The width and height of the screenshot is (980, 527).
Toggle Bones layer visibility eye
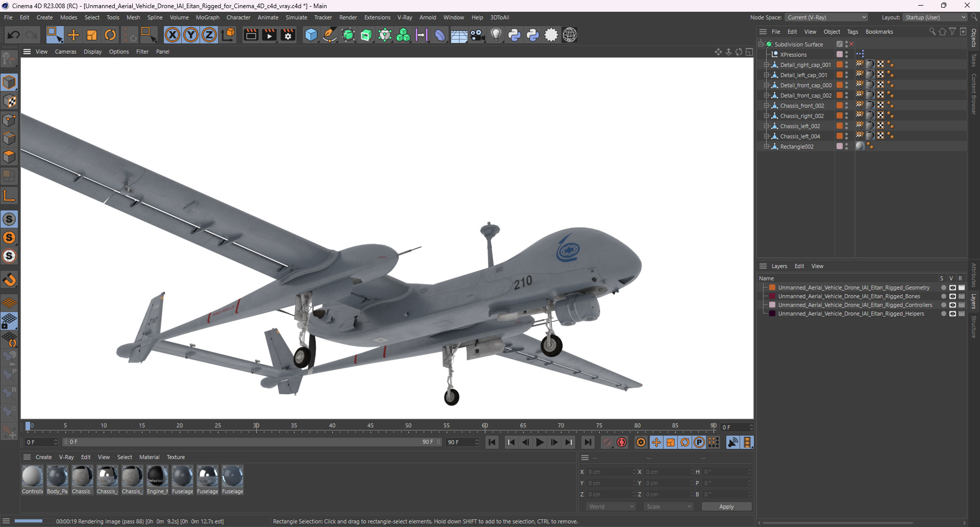point(952,296)
